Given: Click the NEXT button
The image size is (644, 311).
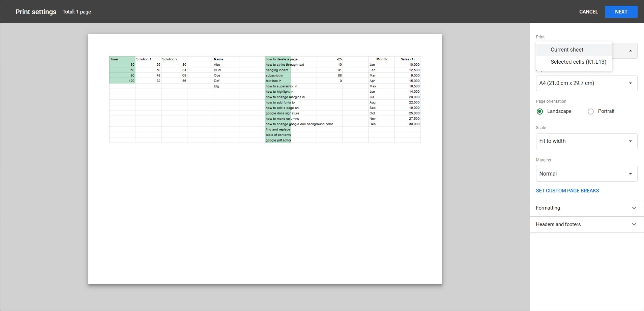Looking at the screenshot, I should [x=621, y=11].
